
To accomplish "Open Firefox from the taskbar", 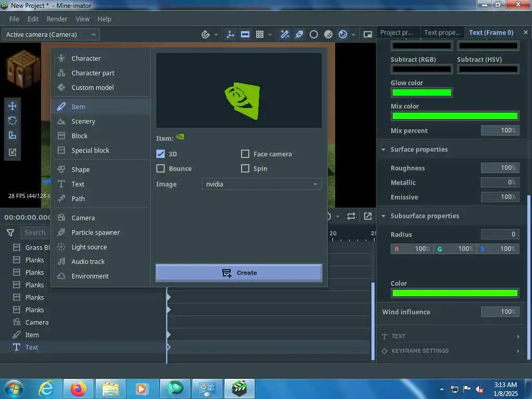I will [78, 389].
